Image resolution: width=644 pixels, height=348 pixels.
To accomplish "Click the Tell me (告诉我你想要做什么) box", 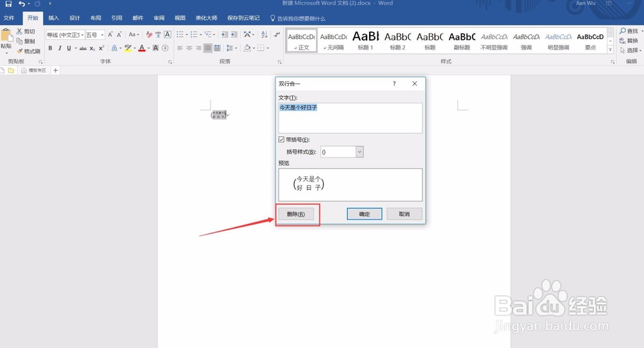I will (298, 18).
